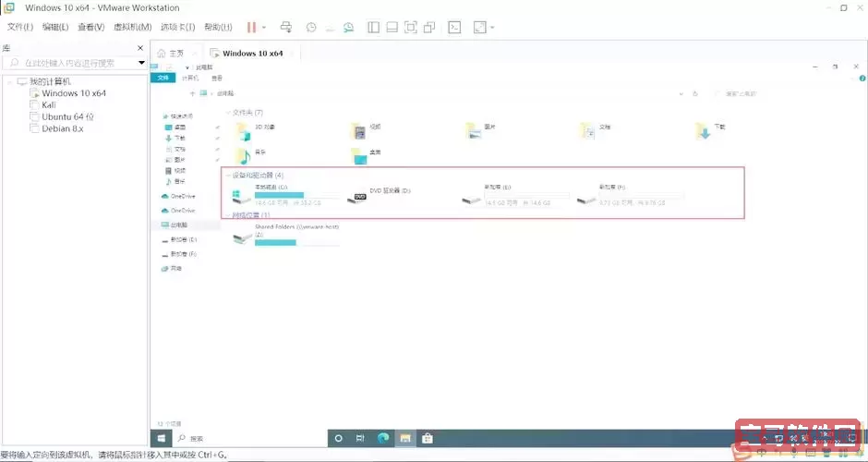Screen dimensions: 868x462
Task: Collapse the 我的计算机 tree node
Action: pyautogui.click(x=9, y=82)
